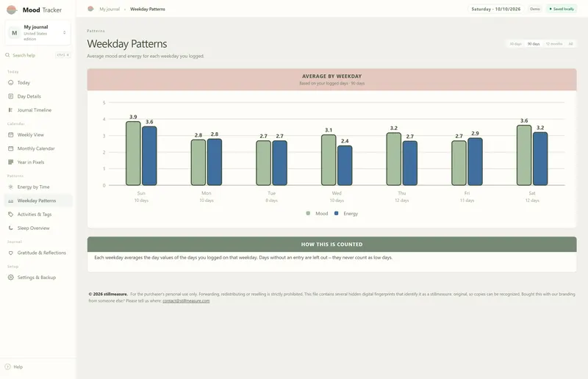Viewport: 588px width, 379px height.
Task: Open the Weekly View page
Action: tap(38, 134)
